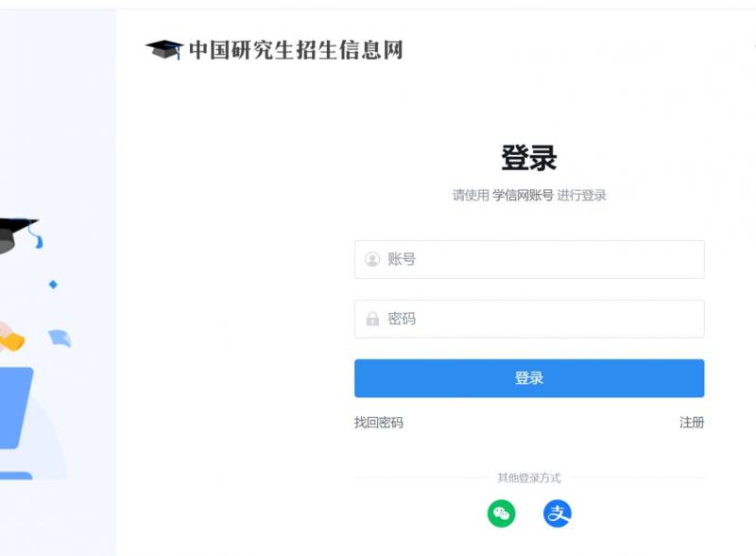Image resolution: width=756 pixels, height=556 pixels.
Task: Sign in with the green WeChat icon
Action: (502, 513)
